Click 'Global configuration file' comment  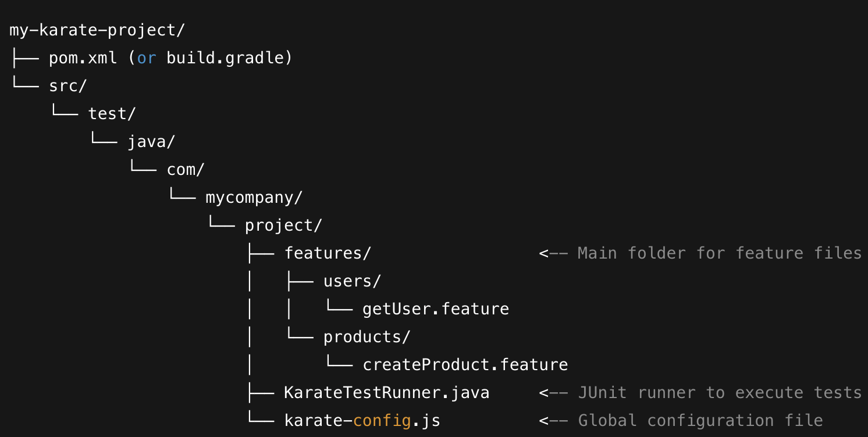pos(700,421)
